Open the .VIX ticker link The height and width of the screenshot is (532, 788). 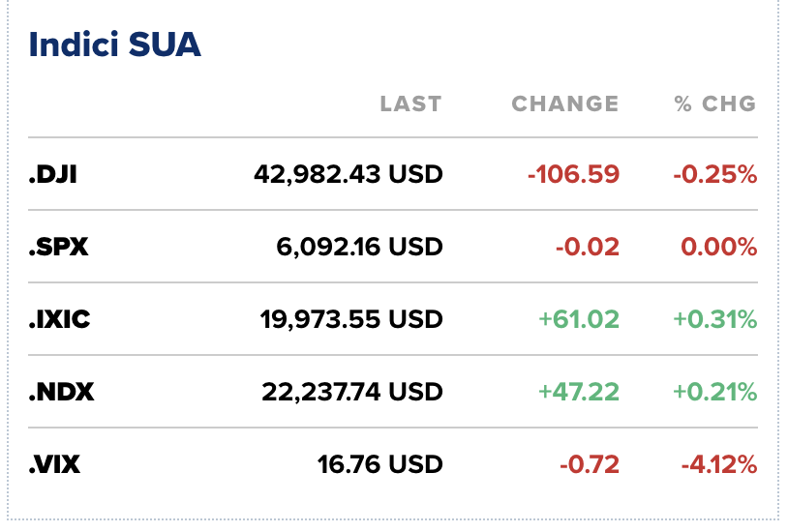point(54,464)
